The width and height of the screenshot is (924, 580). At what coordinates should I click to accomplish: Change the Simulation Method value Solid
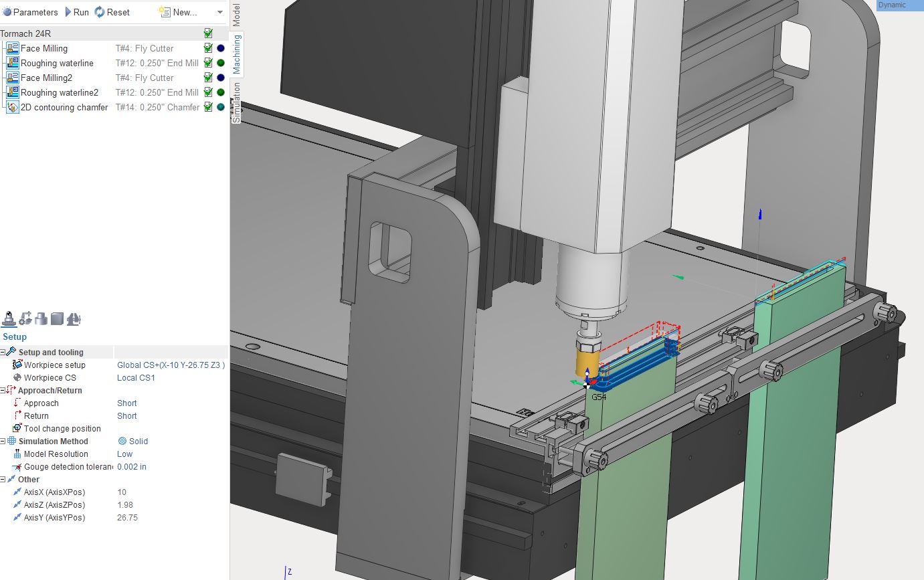click(133, 442)
